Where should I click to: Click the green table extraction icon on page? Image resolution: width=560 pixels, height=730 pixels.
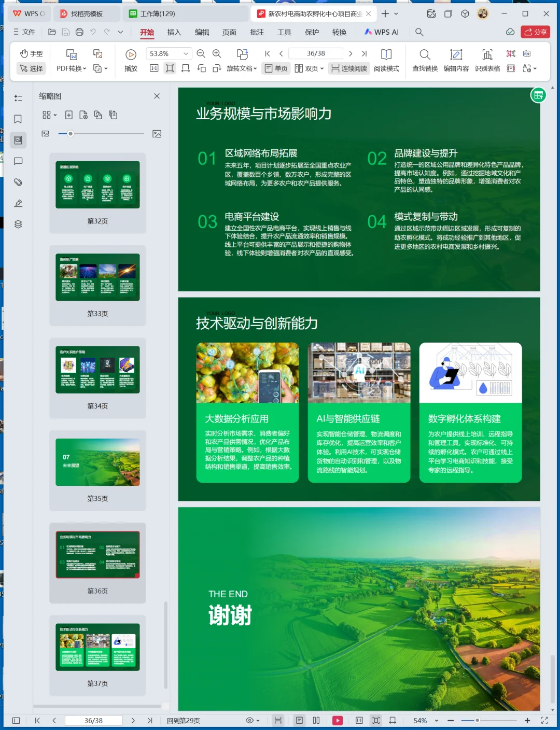pos(538,95)
